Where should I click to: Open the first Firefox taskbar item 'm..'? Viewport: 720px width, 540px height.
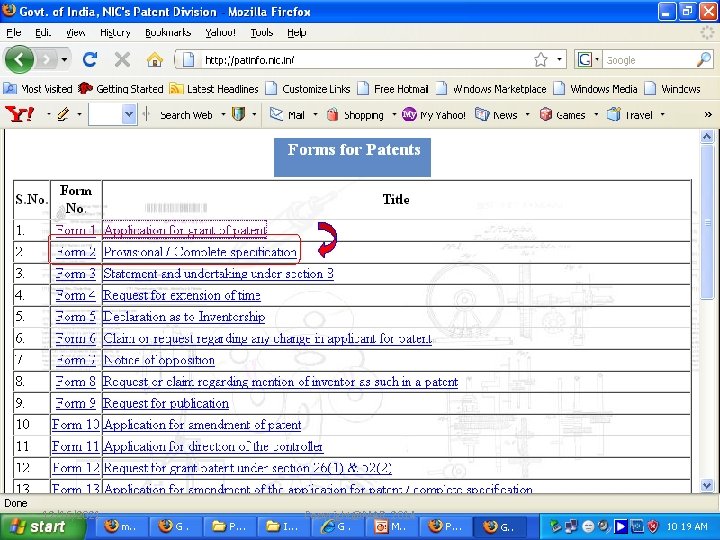pyautogui.click(x=120, y=526)
